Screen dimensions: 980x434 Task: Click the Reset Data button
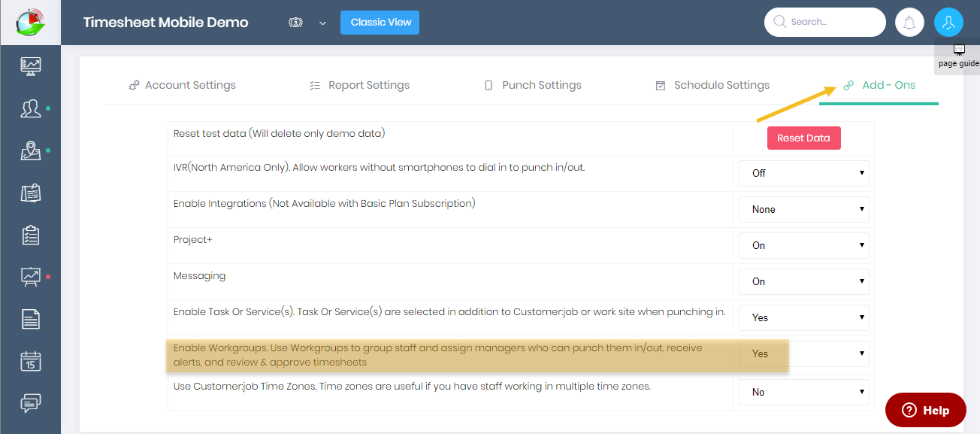pyautogui.click(x=803, y=138)
